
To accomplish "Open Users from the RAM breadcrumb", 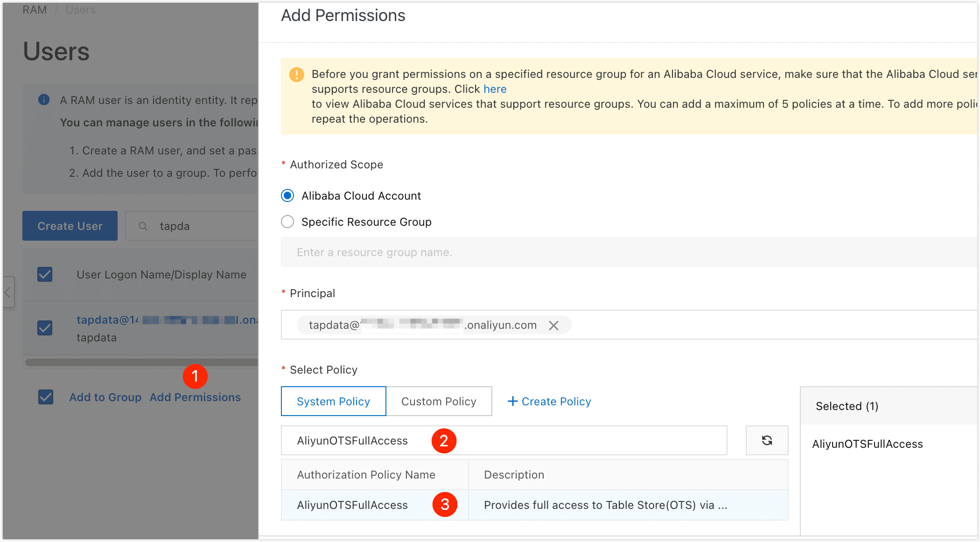I will [x=80, y=9].
